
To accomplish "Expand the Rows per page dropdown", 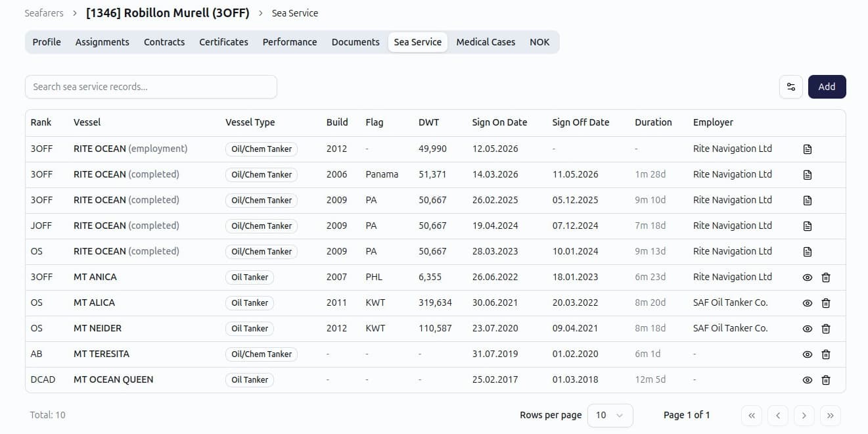I will [x=610, y=415].
